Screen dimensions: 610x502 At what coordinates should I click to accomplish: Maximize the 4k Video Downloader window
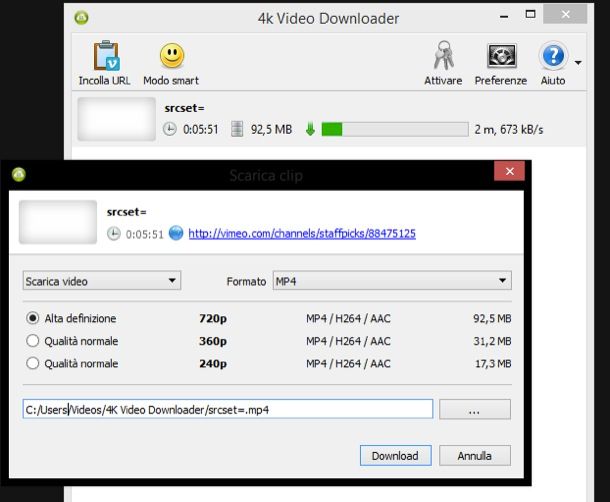coord(530,14)
